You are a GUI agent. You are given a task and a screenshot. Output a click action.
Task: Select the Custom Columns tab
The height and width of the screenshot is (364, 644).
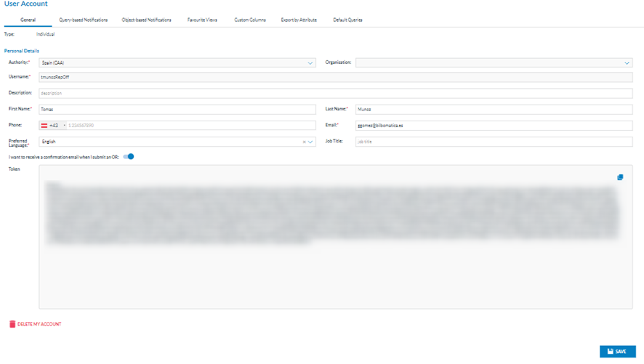(249, 20)
